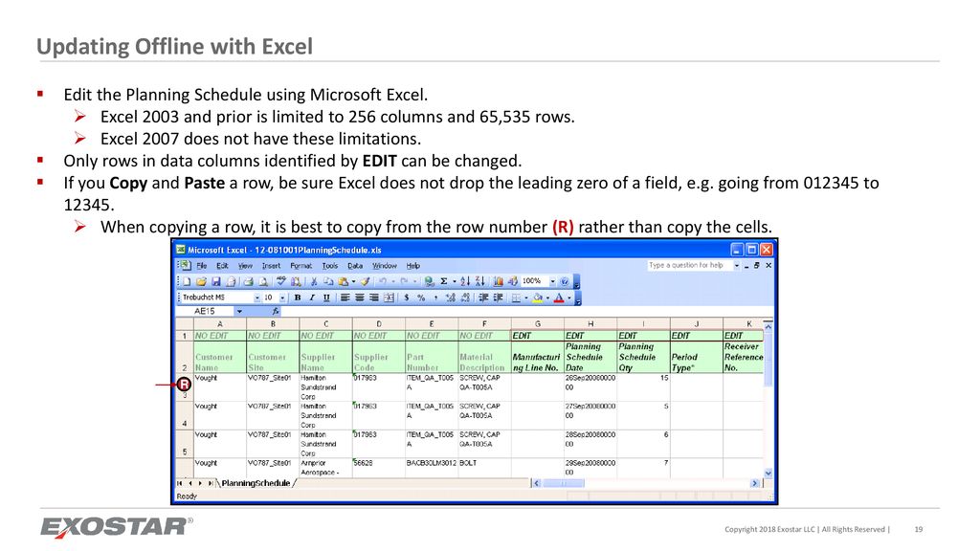
Task: Apply Currency Style with the dollar icon
Action: pyautogui.click(x=406, y=298)
